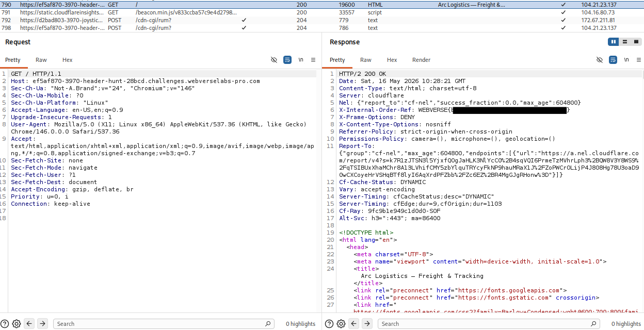The width and height of the screenshot is (644, 330).
Task: Switch Response to Pretty tab
Action: 337,60
